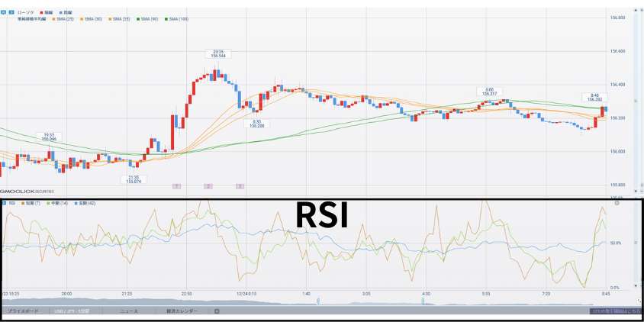Click the first pink event marker below the chart
This screenshot has width=644, height=322.
point(176,186)
